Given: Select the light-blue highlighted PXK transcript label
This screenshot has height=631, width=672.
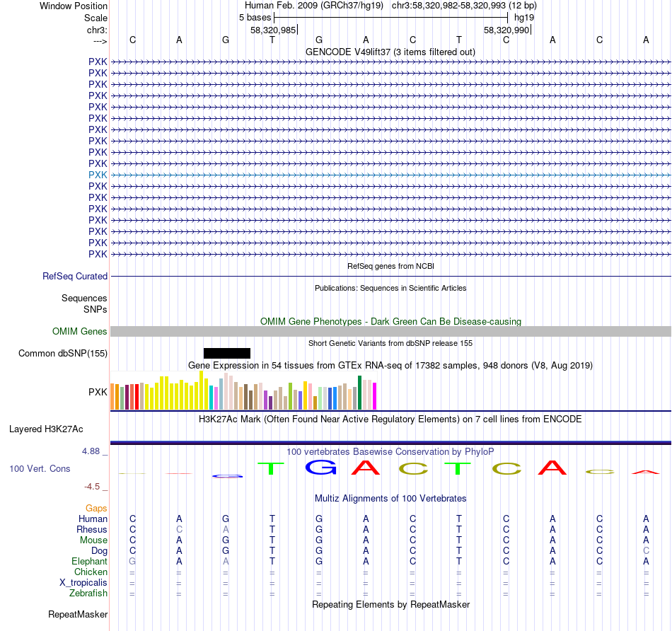Looking at the screenshot, I should pyautogui.click(x=98, y=175).
